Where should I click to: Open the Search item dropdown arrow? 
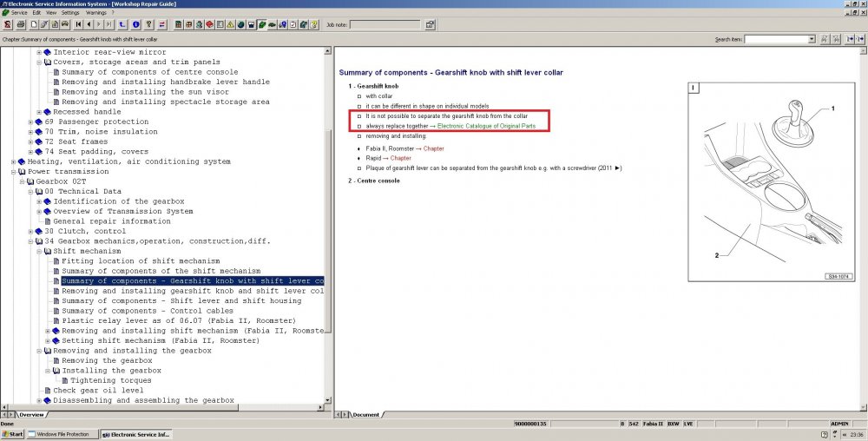[812, 39]
